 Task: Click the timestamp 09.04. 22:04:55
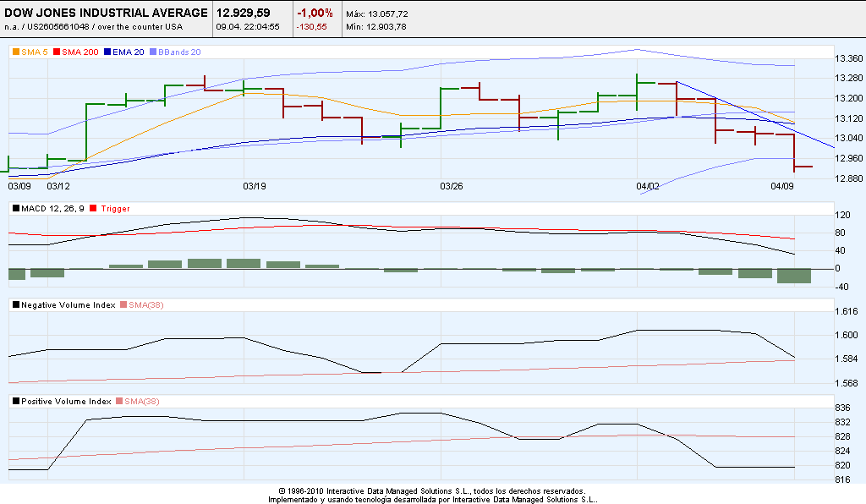click(x=248, y=26)
